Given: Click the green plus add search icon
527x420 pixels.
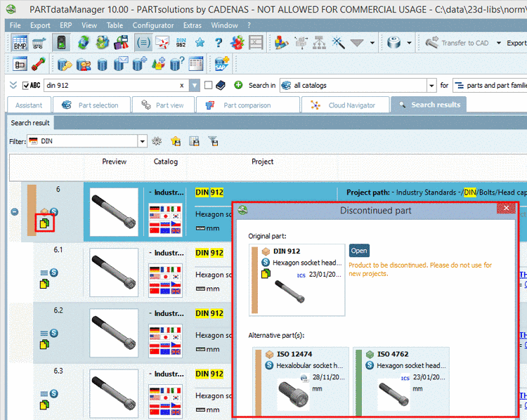Looking at the screenshot, I should (x=238, y=86).
